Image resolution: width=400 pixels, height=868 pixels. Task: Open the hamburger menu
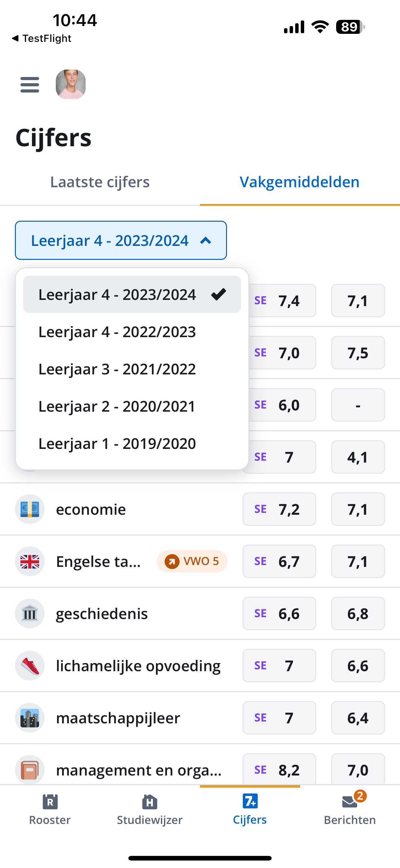(30, 84)
